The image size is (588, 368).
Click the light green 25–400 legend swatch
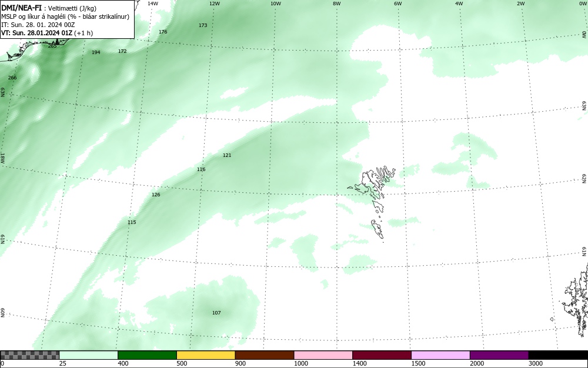[x=89, y=355]
